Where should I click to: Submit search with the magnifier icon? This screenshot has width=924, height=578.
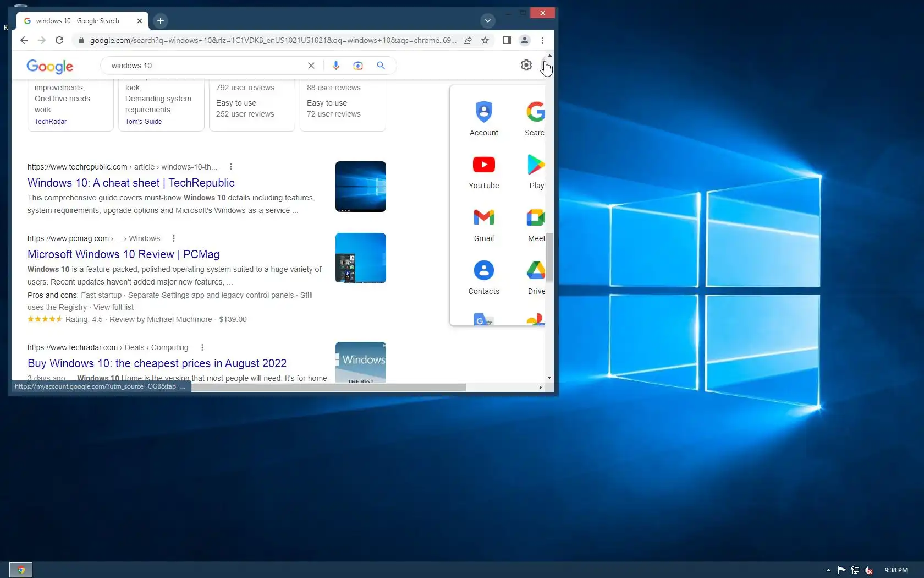381,66
